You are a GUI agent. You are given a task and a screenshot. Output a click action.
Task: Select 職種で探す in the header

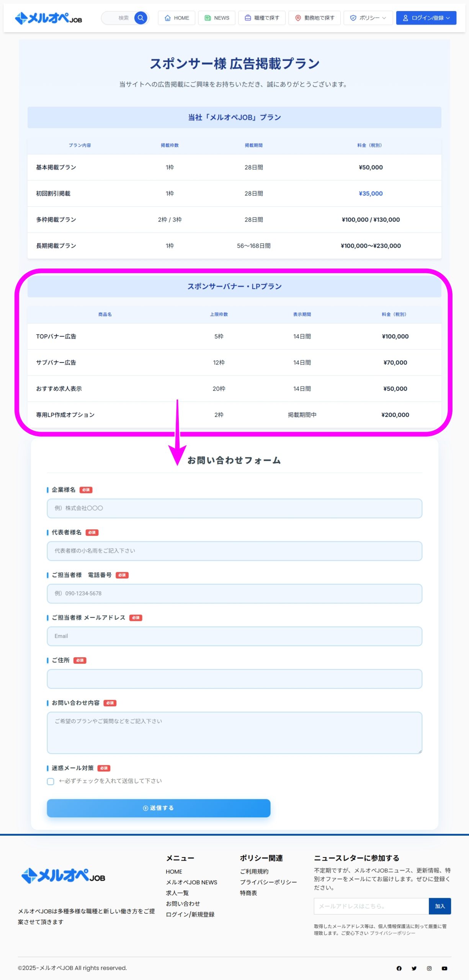[262, 18]
